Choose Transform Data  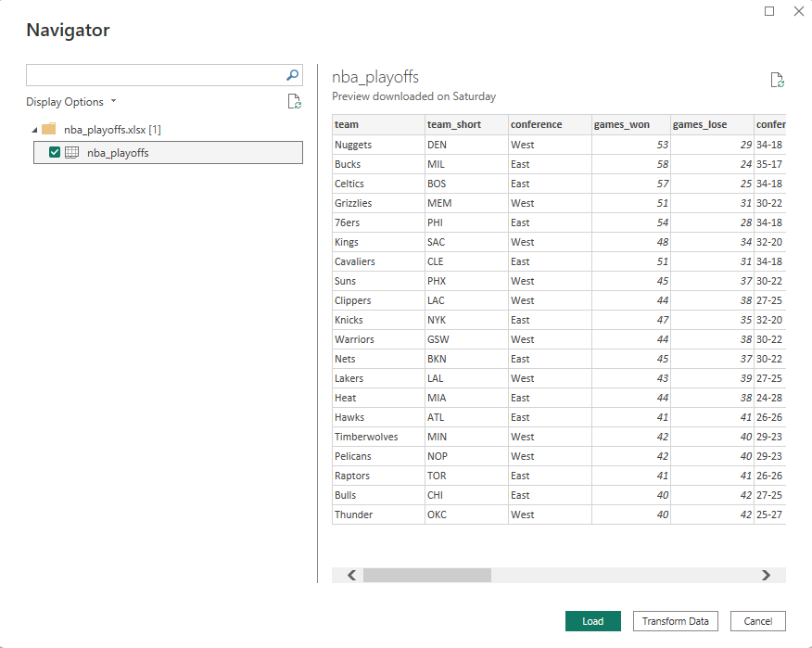click(x=675, y=621)
